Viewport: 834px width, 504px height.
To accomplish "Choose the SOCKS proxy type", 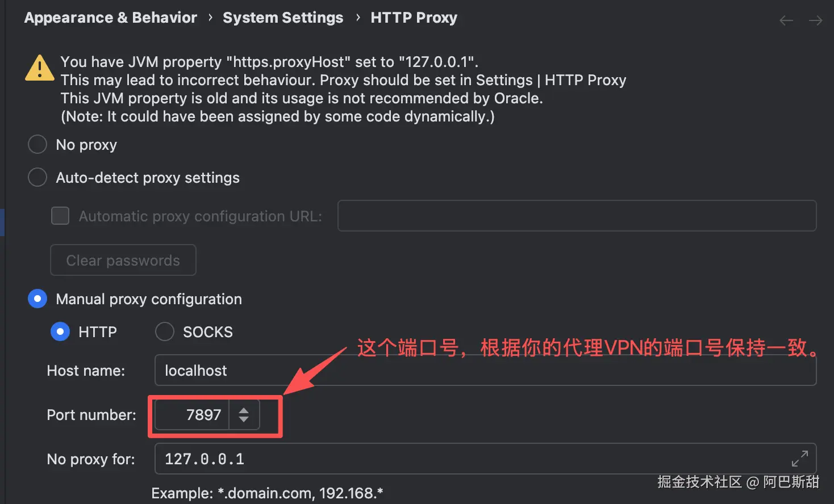I will (165, 332).
